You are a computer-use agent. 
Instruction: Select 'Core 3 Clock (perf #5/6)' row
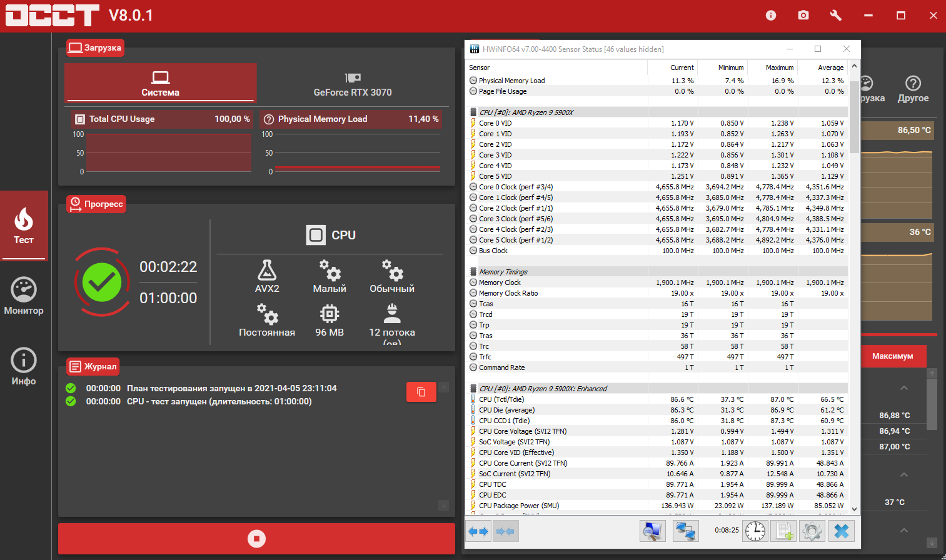click(657, 219)
